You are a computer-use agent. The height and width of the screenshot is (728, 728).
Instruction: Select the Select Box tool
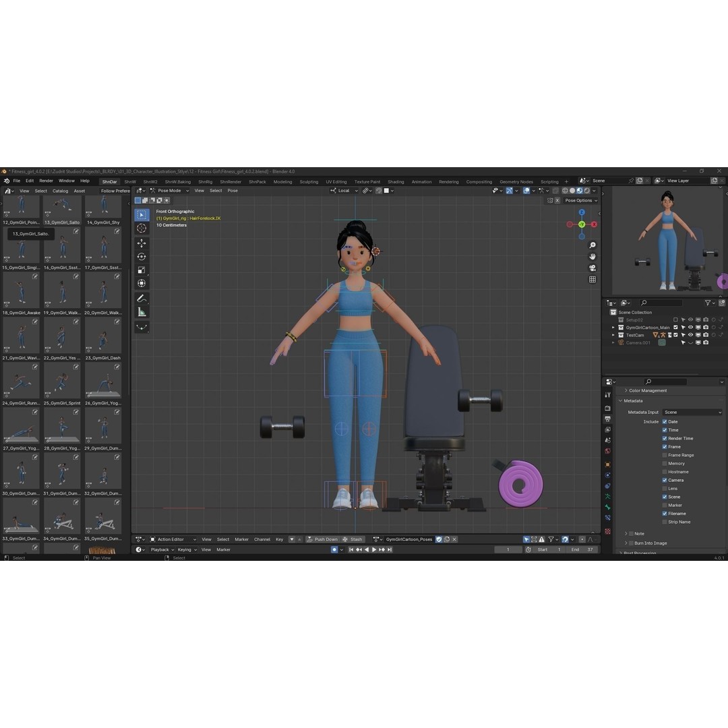point(142,215)
